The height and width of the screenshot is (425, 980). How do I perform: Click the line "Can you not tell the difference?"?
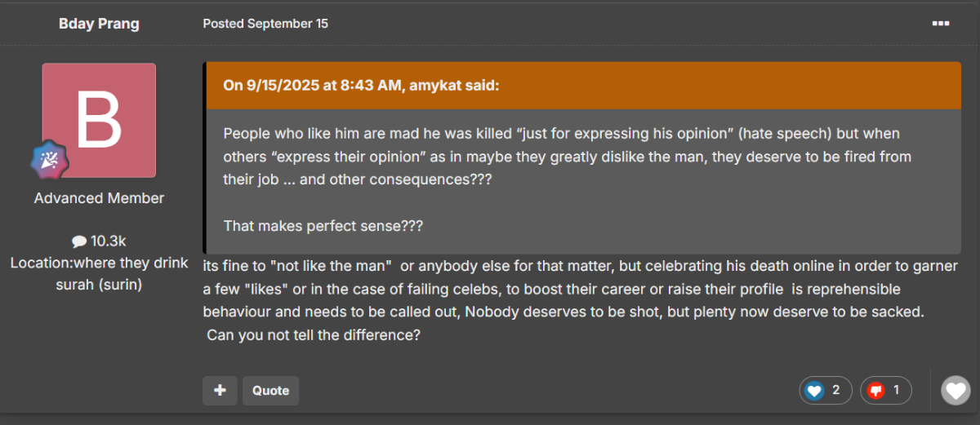314,334
